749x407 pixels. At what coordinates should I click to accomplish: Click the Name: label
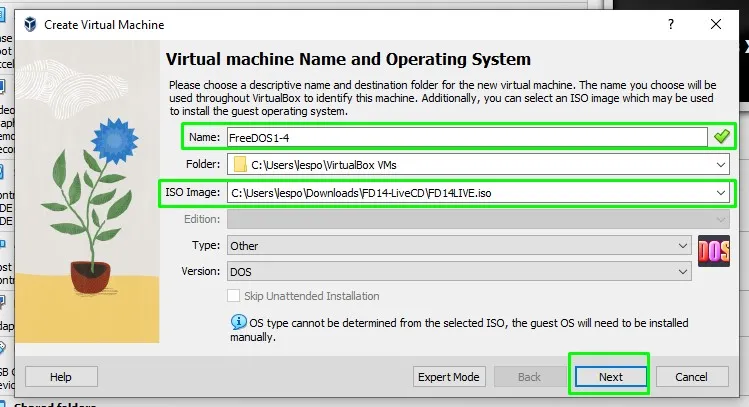[x=204, y=137]
